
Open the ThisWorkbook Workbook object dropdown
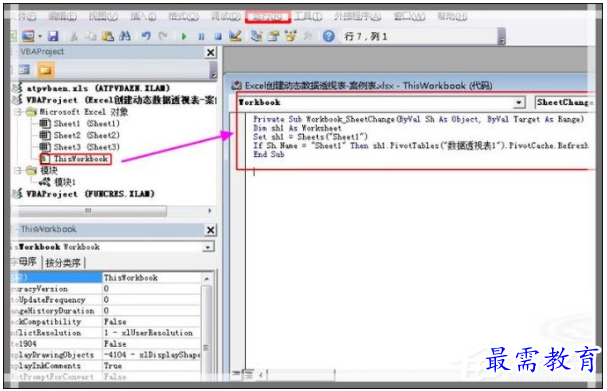(x=208, y=247)
